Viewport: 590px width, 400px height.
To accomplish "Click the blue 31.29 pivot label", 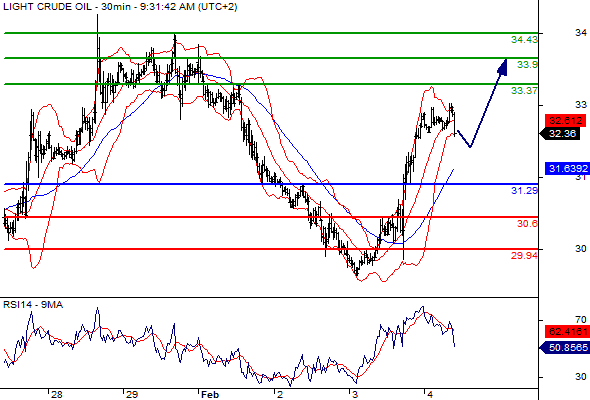I will coord(524,190).
